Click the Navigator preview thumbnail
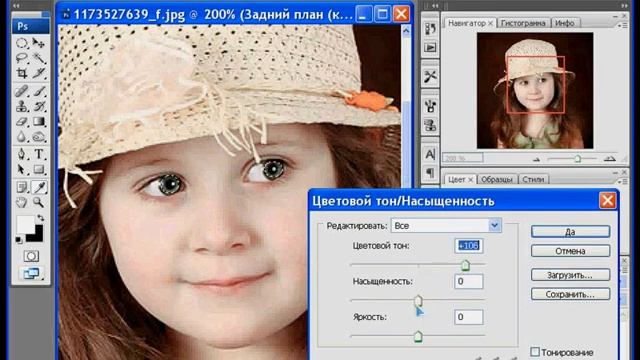The height and width of the screenshot is (360, 640). click(535, 91)
